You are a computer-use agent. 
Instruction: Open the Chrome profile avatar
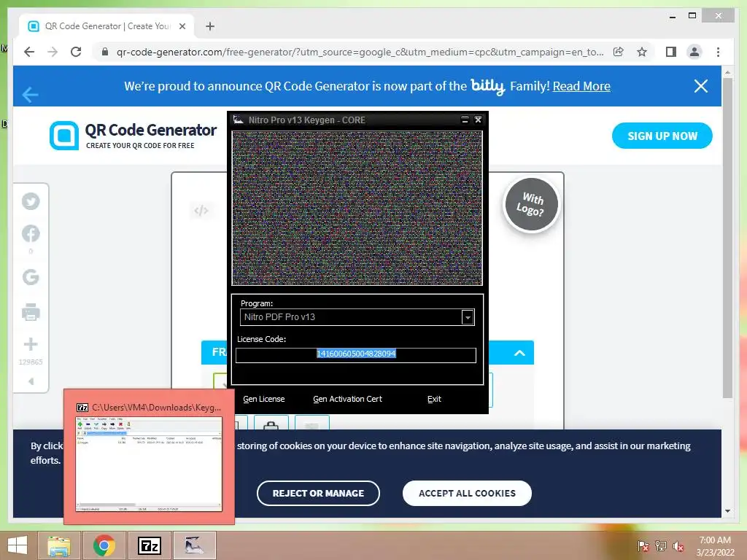694,52
